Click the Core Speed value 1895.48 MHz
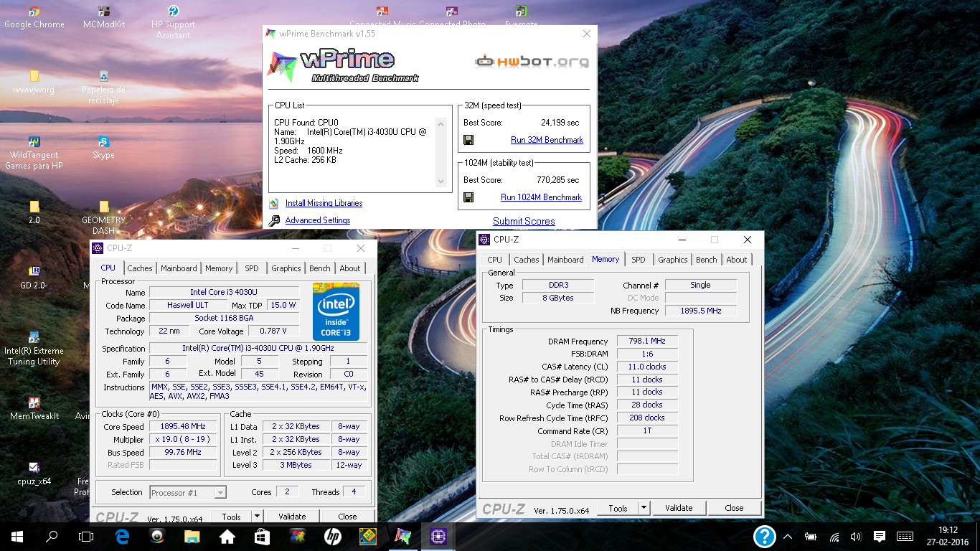The width and height of the screenshot is (980, 551). pos(183,426)
